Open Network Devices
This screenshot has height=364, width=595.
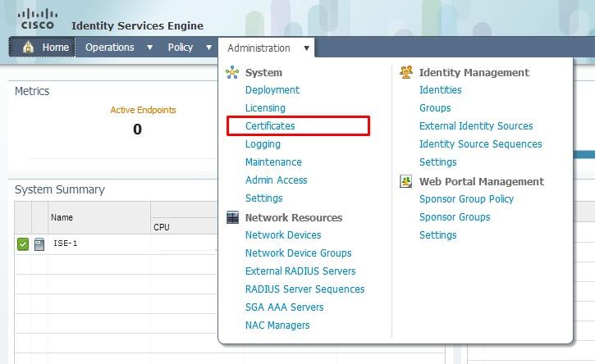(x=283, y=235)
